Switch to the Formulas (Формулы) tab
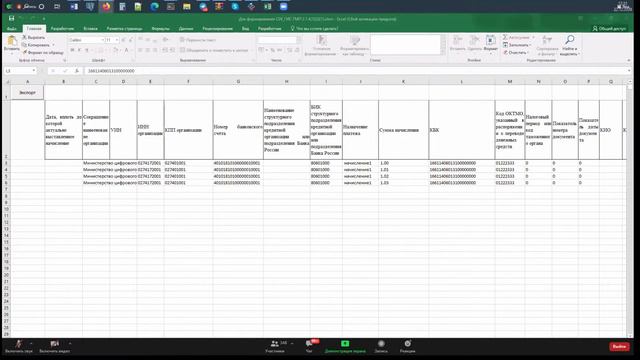 click(x=160, y=29)
